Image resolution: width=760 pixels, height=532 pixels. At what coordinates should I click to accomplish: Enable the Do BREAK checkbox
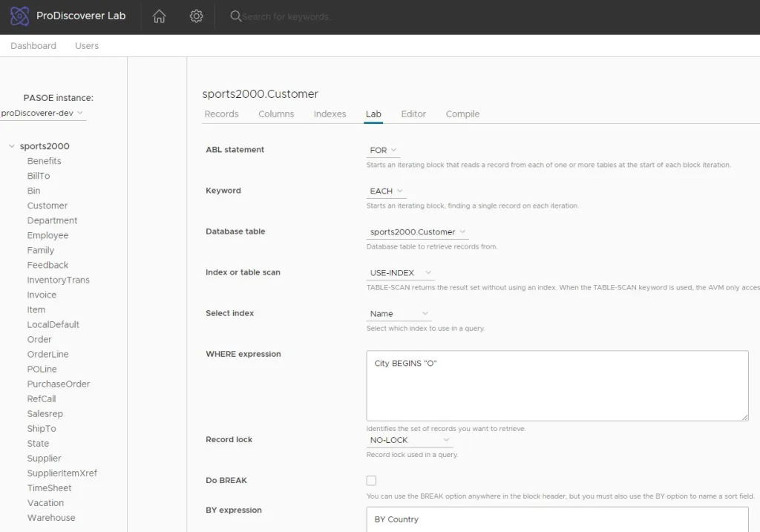click(371, 481)
